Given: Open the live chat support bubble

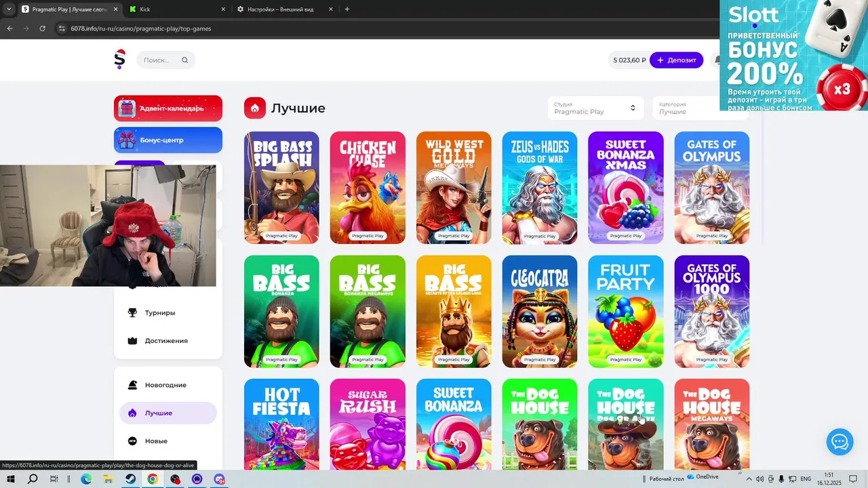Looking at the screenshot, I should pos(840,442).
